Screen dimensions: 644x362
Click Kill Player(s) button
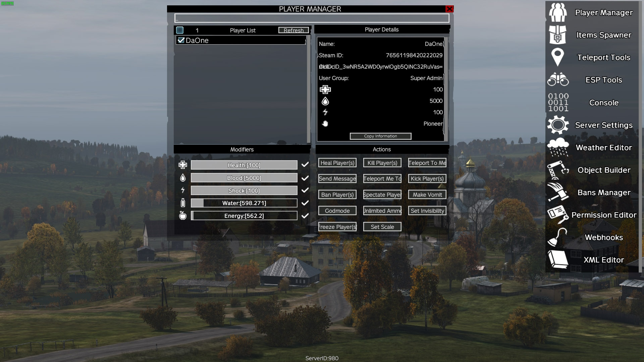pos(382,163)
